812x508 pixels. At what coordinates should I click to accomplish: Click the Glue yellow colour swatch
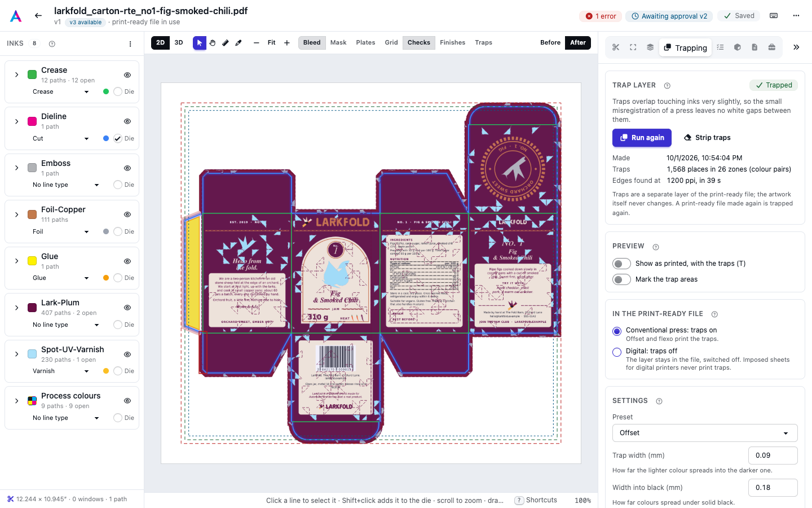click(32, 261)
